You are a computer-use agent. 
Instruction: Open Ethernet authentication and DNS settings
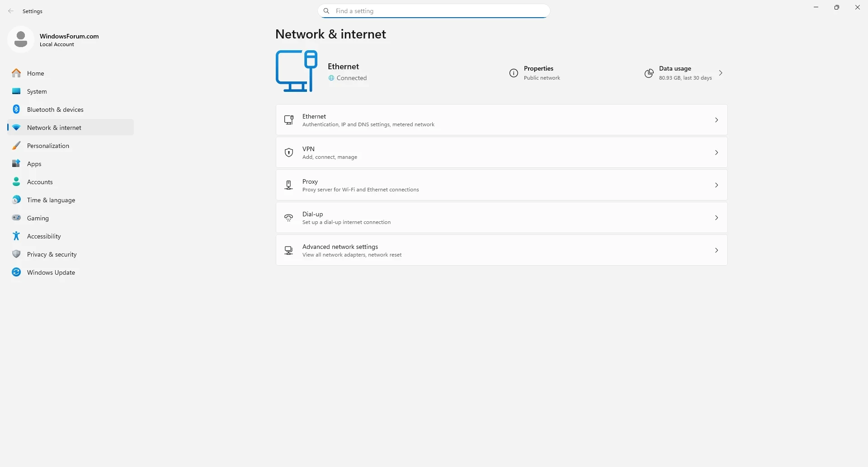coord(502,120)
